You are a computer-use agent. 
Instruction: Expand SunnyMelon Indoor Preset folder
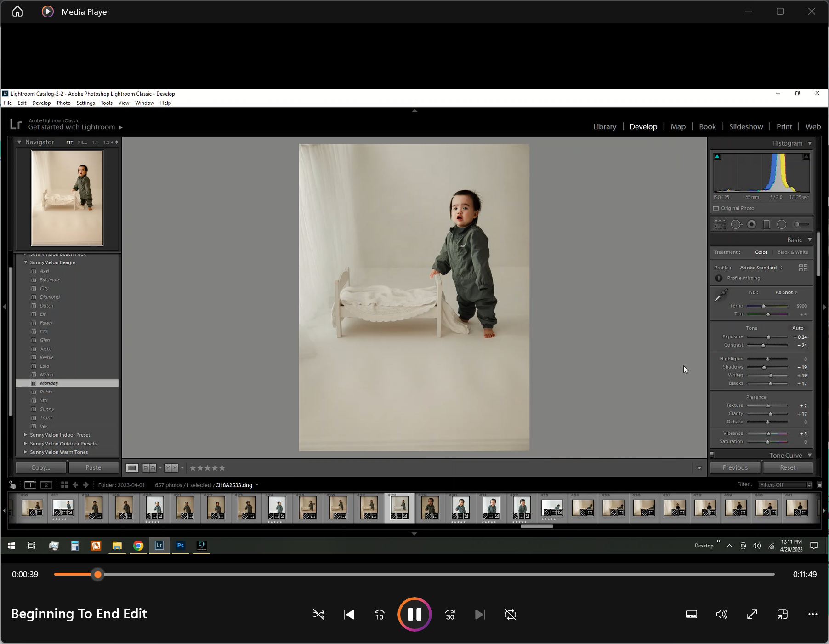click(x=26, y=435)
